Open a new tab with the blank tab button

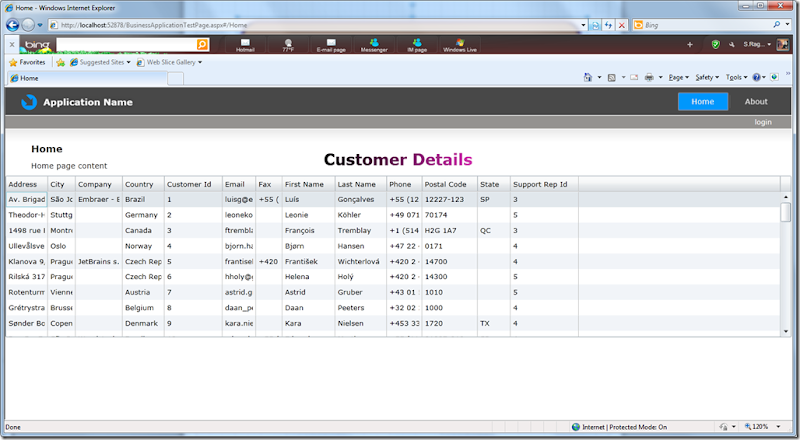(x=175, y=78)
